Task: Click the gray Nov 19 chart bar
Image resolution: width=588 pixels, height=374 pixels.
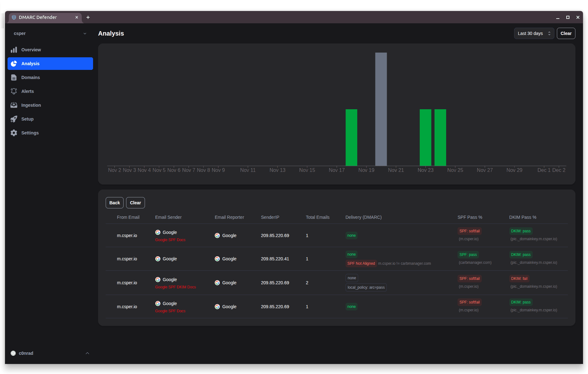Action: [381, 110]
